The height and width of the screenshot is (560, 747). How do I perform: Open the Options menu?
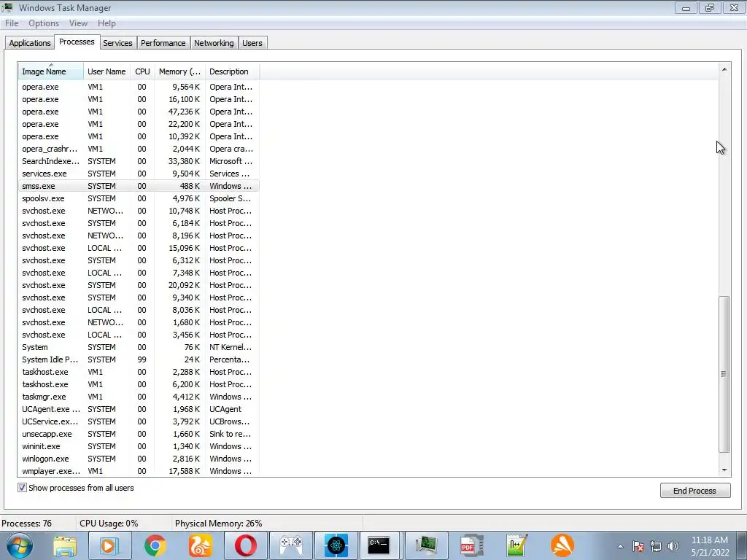(44, 23)
